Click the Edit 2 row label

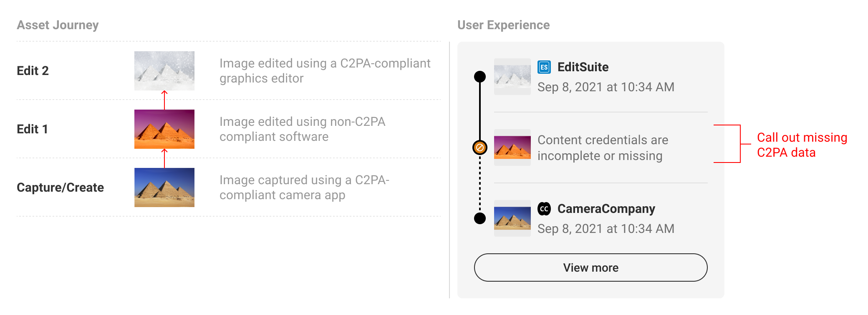click(33, 71)
